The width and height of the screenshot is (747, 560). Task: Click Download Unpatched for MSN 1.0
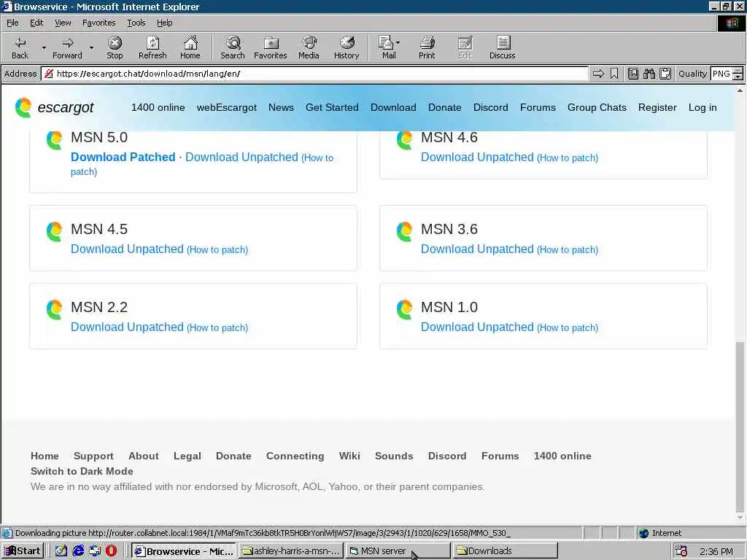point(477,327)
